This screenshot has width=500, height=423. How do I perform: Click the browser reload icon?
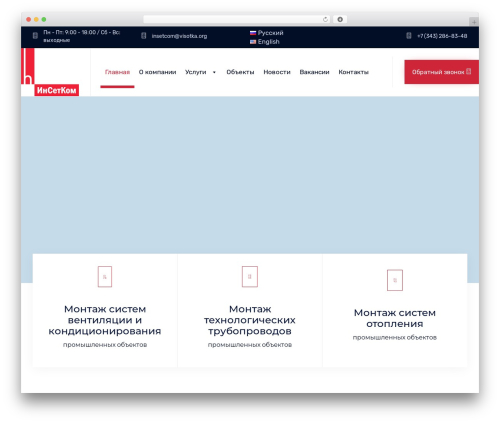coord(325,19)
